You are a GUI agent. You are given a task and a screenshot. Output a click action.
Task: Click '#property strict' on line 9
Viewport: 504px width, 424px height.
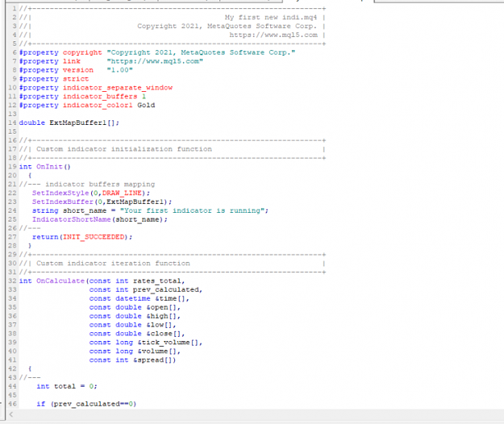click(x=54, y=79)
